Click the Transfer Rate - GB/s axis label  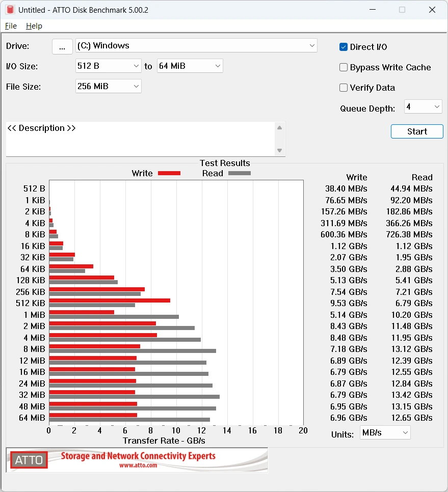(x=164, y=441)
